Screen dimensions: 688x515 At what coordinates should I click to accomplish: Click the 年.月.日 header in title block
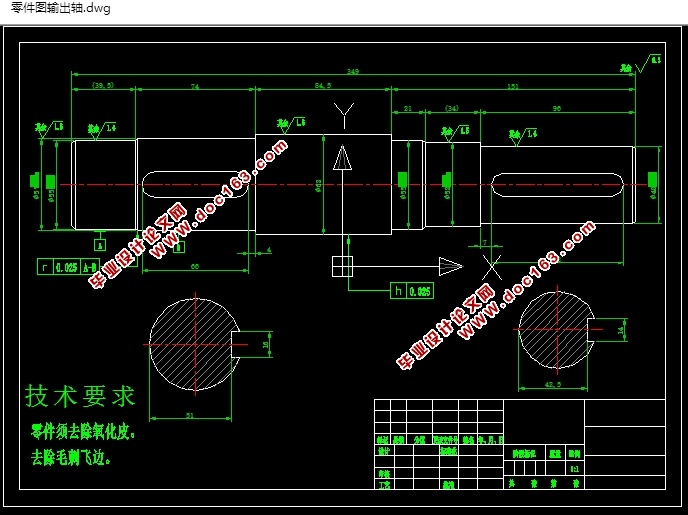(x=490, y=440)
